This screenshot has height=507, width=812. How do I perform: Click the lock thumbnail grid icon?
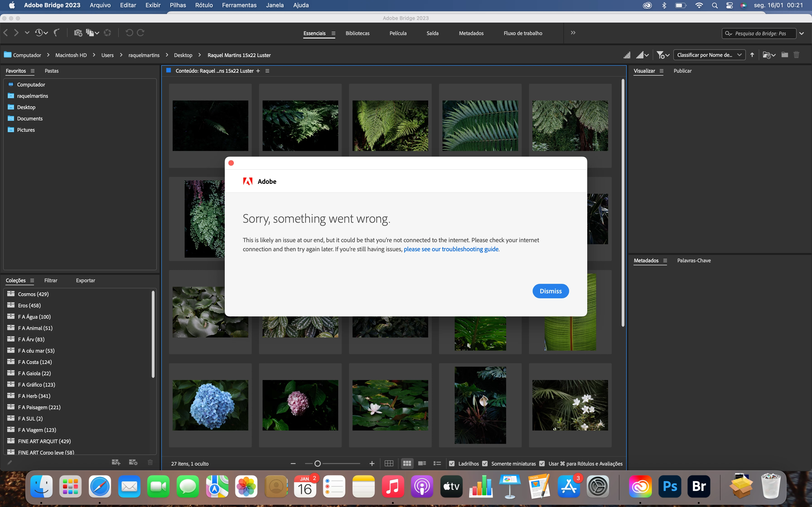[x=389, y=463]
